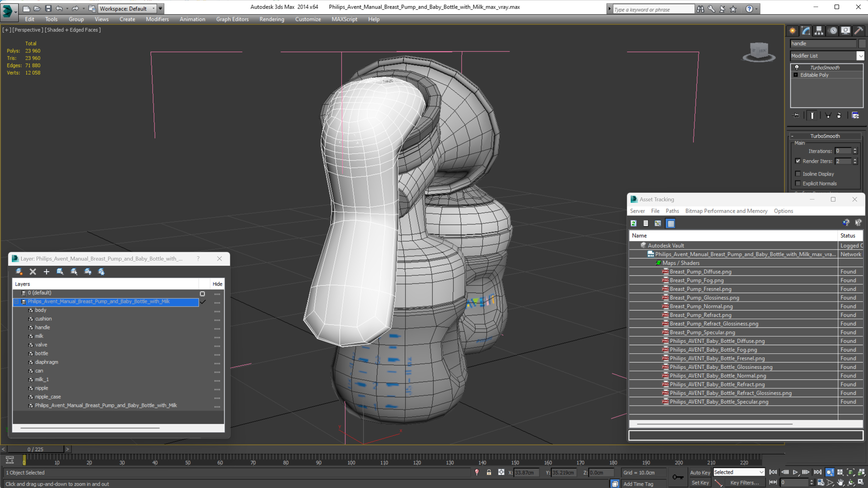Open Bitmap Performance and Memory menu
The image size is (868, 488).
[x=726, y=211]
